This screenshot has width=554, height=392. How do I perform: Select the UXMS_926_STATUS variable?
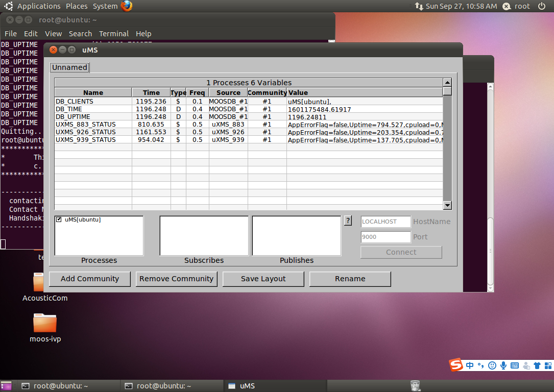(x=85, y=132)
